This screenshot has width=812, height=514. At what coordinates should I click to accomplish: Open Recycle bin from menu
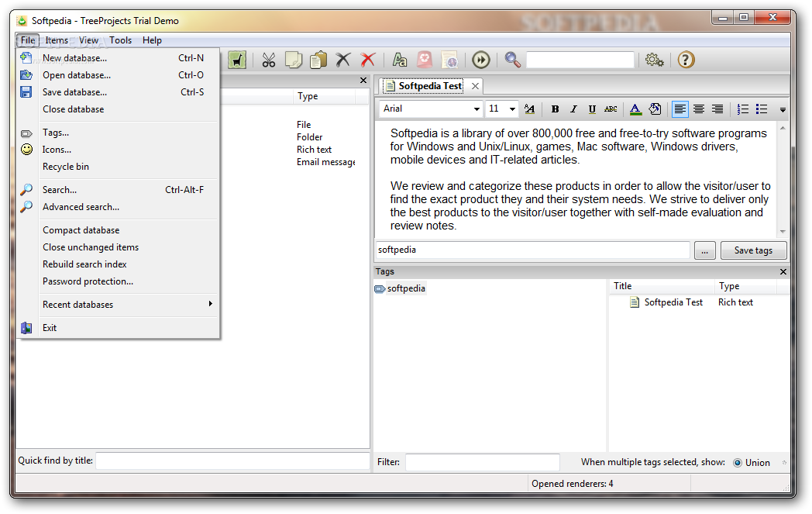pos(119,167)
